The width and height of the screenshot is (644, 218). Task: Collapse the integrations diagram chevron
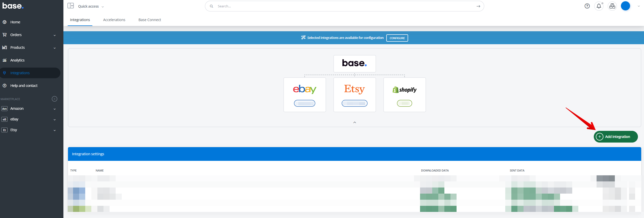(355, 122)
